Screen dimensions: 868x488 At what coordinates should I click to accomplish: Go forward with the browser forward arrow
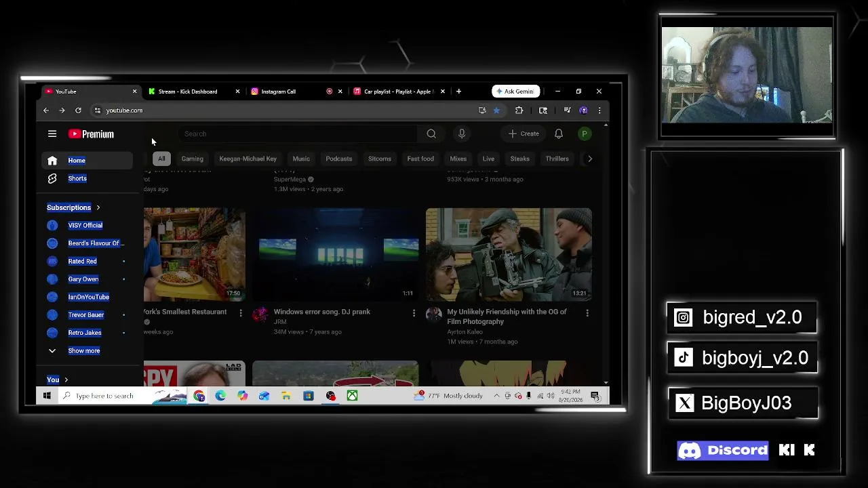(x=62, y=110)
